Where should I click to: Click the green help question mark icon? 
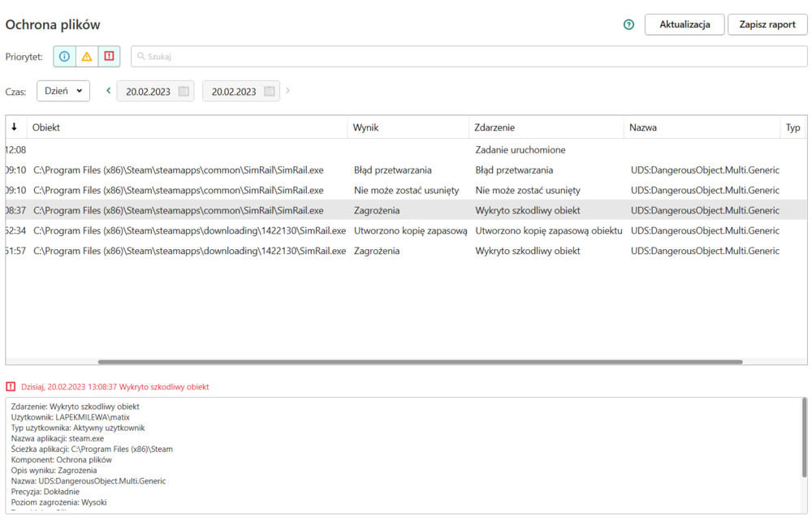pyautogui.click(x=628, y=24)
